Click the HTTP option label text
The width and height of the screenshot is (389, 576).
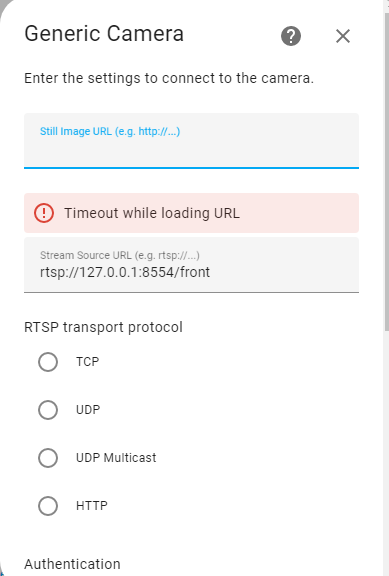tap(91, 506)
